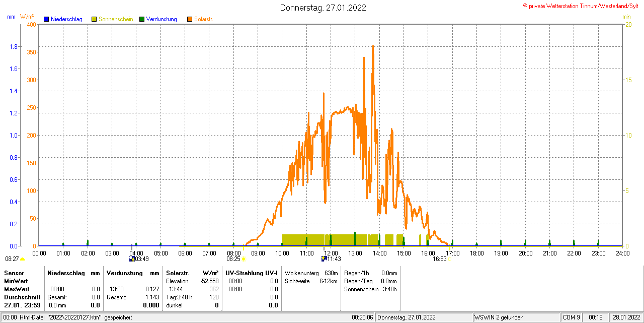Click the orange Solarstr. legend swatch

point(190,19)
